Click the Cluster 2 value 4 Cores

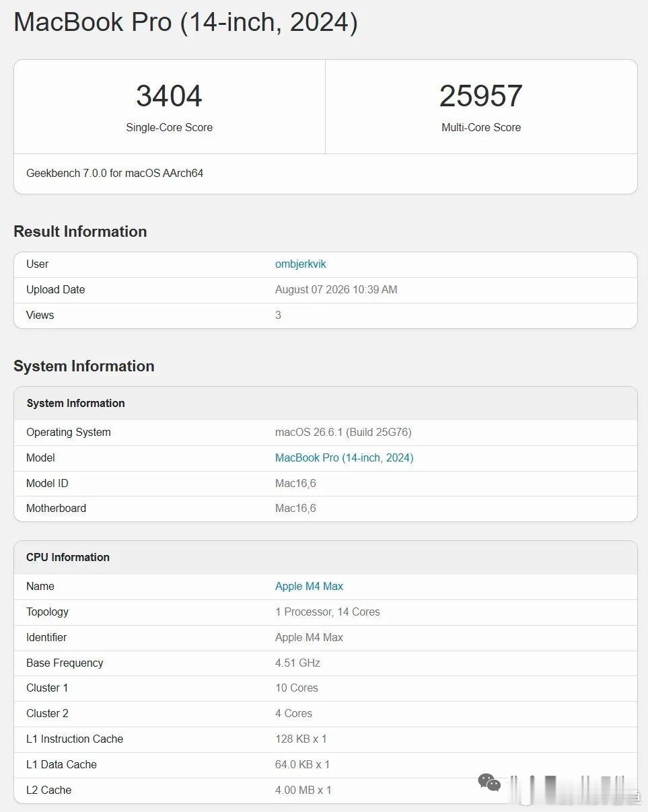tap(293, 713)
